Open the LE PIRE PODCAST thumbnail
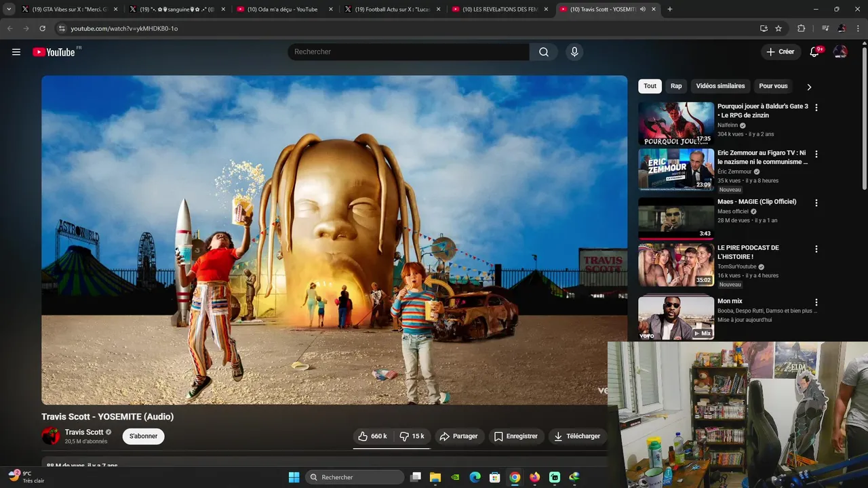This screenshot has height=488, width=868. pyautogui.click(x=676, y=264)
